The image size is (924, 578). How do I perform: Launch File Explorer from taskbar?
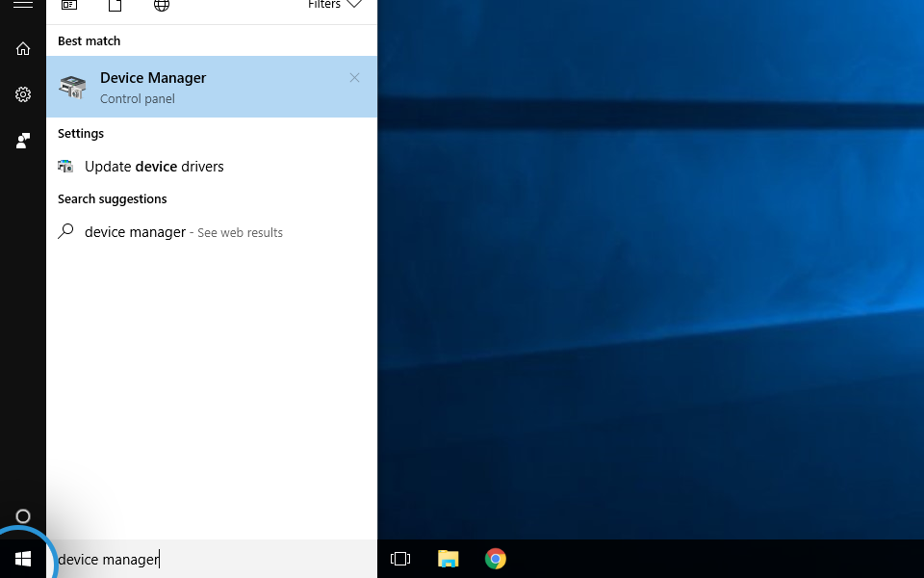tap(448, 559)
